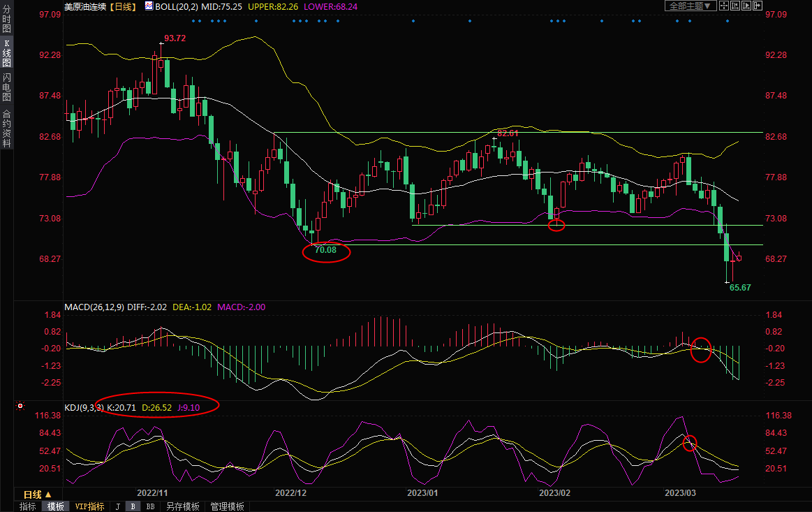Click the 65.67 low price label
812x512 pixels.
point(740,287)
